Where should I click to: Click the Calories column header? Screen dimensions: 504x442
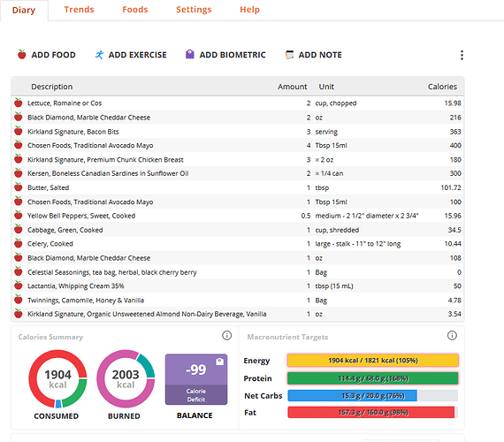[442, 87]
